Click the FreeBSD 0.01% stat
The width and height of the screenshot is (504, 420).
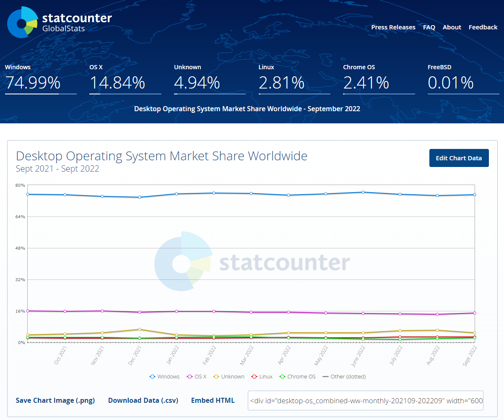pyautogui.click(x=463, y=79)
